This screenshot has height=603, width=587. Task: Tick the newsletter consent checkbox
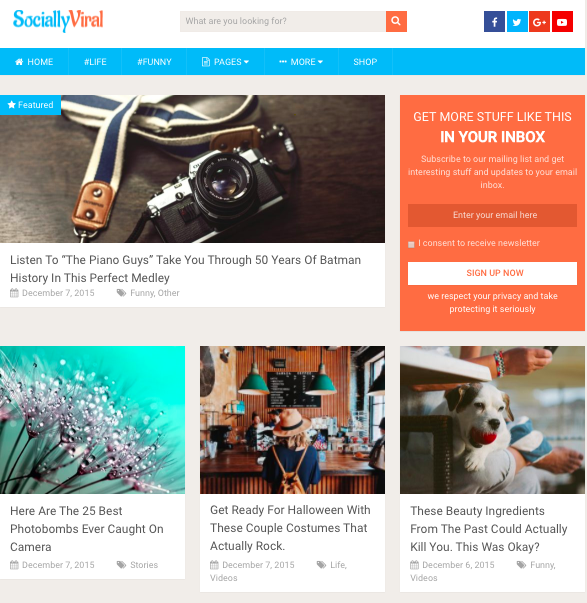tap(411, 245)
